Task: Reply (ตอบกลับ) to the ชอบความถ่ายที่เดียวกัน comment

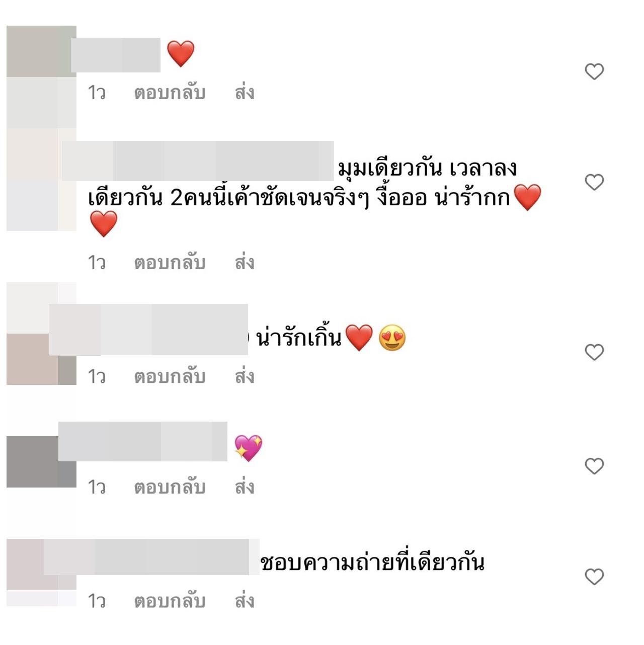Action: click(170, 601)
